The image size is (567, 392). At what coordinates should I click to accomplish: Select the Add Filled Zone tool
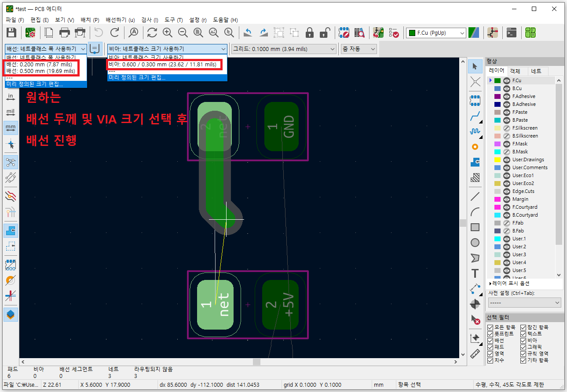tap(475, 163)
